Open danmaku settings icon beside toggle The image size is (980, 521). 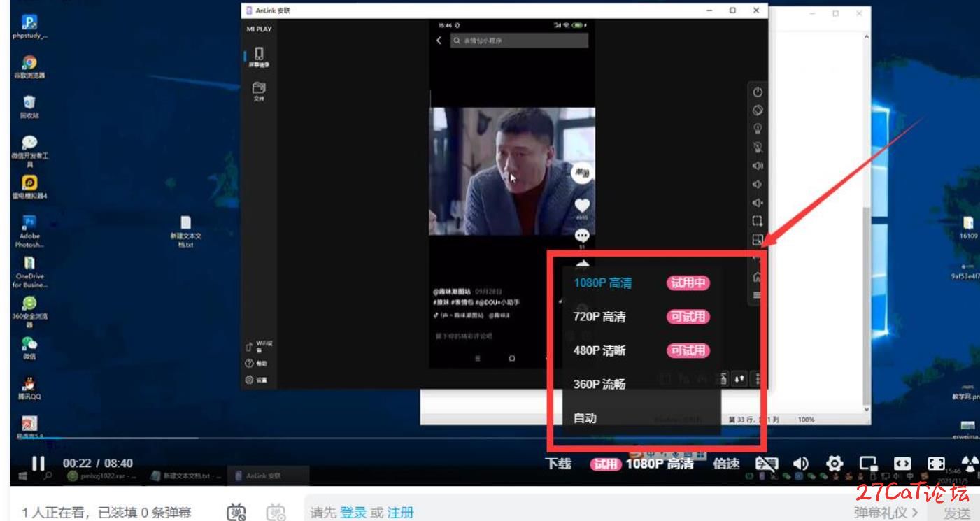(276, 513)
